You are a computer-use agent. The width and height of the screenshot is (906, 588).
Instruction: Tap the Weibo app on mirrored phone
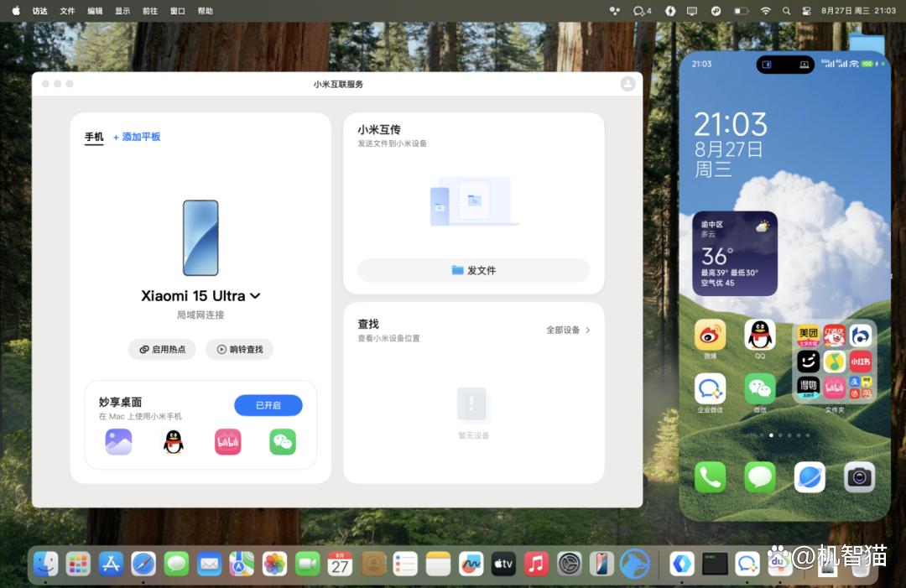coord(711,335)
